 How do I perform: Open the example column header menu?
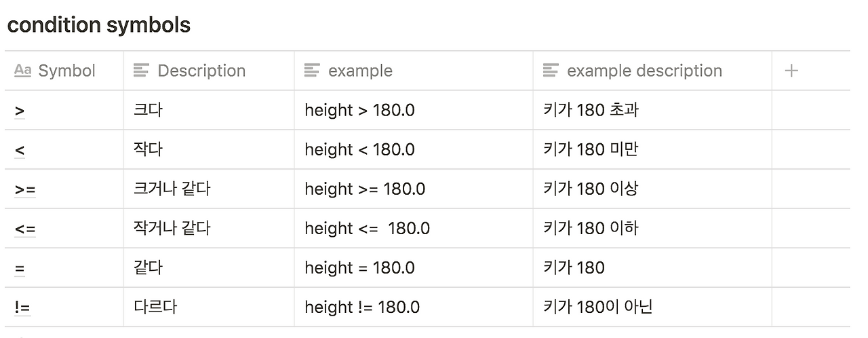[x=360, y=71]
